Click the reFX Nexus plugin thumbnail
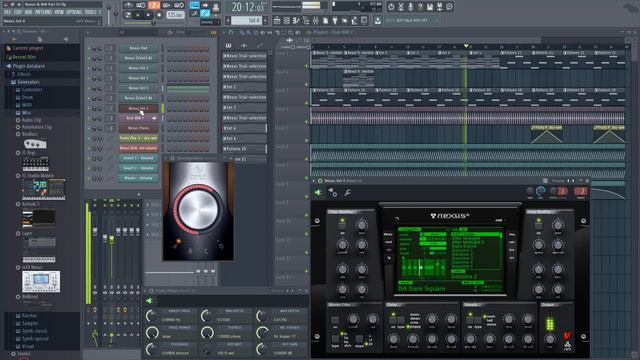The width and height of the screenshot is (640, 360). click(41, 282)
